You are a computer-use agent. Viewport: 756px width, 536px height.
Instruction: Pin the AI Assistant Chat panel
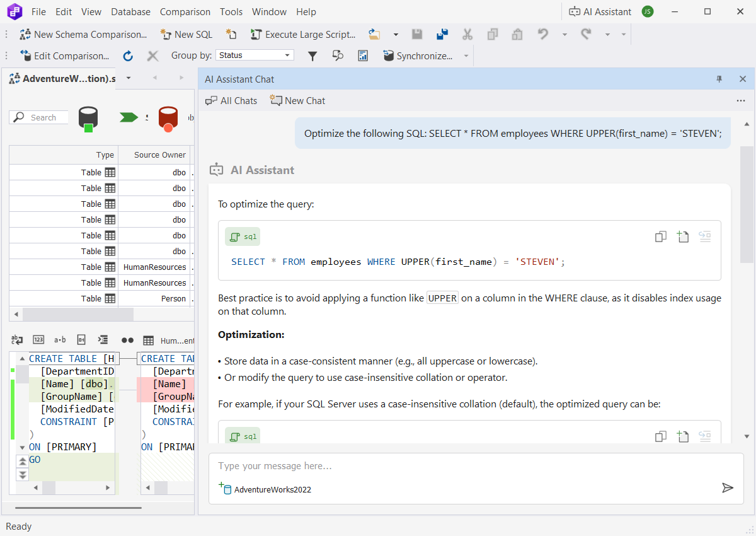coord(719,79)
